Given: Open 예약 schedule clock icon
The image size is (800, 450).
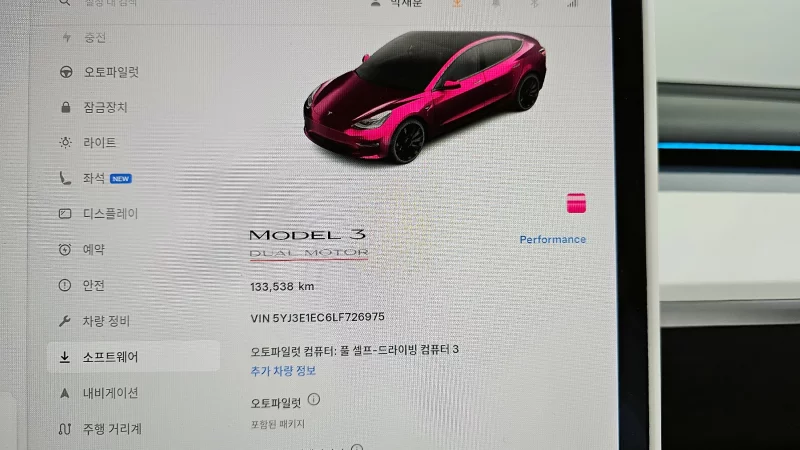Looking at the screenshot, I should pyautogui.click(x=65, y=249).
